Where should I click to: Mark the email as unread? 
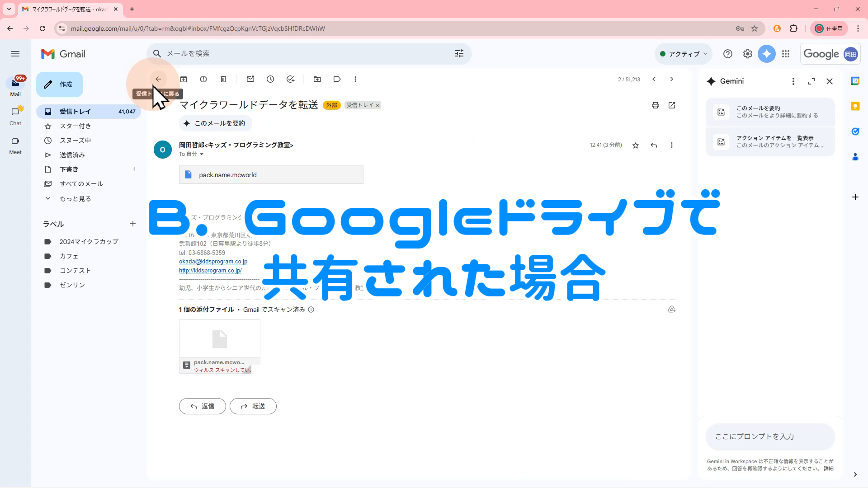click(250, 79)
